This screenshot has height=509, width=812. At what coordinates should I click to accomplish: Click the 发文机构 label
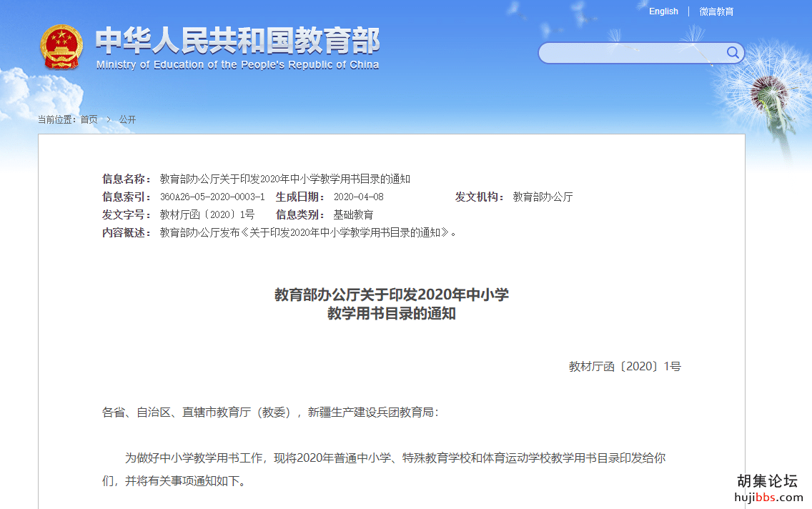pyautogui.click(x=480, y=197)
